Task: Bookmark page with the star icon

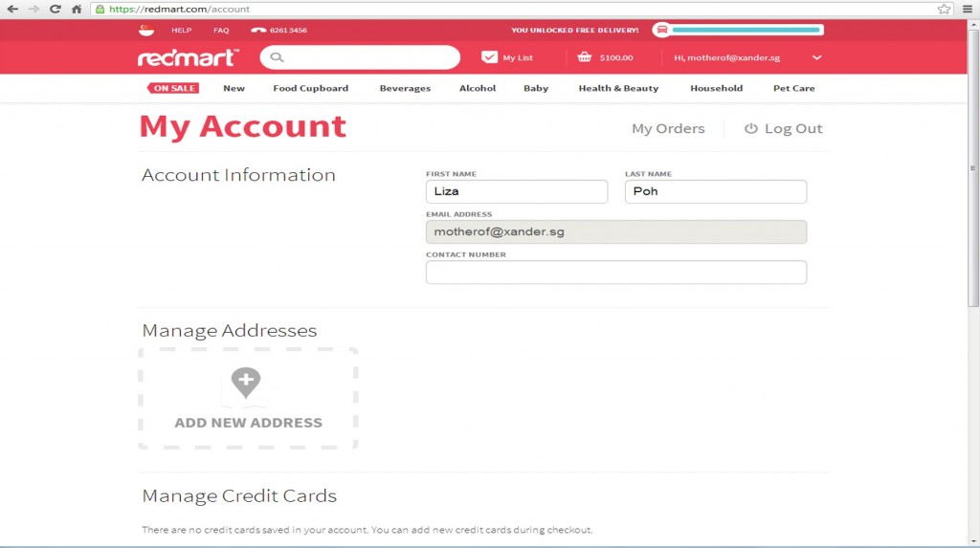Action: click(x=944, y=9)
